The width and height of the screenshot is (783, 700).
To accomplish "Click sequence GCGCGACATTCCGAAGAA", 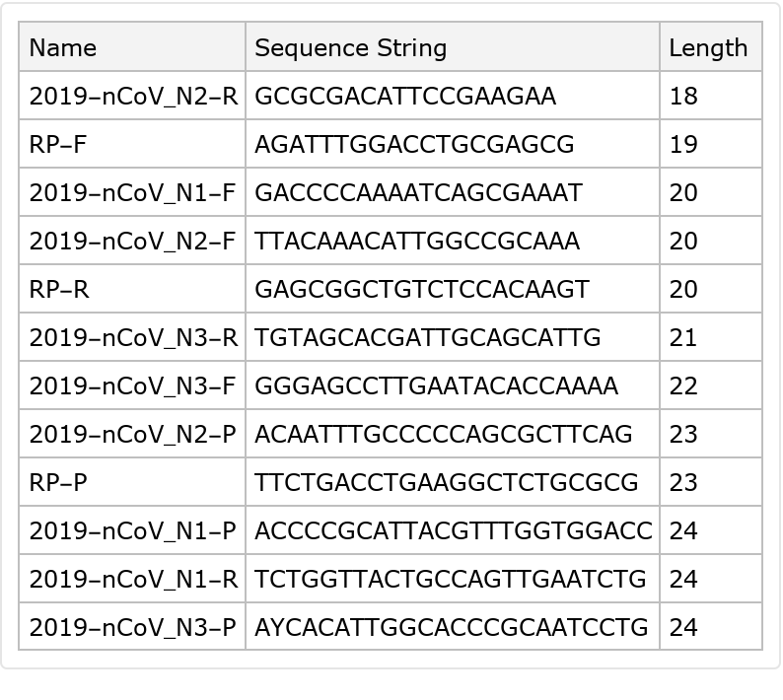I will (405, 97).
